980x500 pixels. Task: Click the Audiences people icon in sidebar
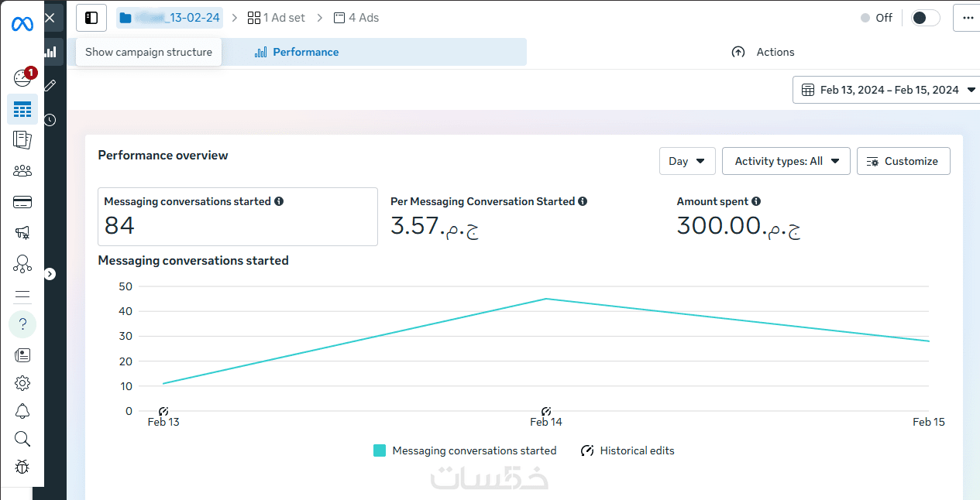(22, 171)
